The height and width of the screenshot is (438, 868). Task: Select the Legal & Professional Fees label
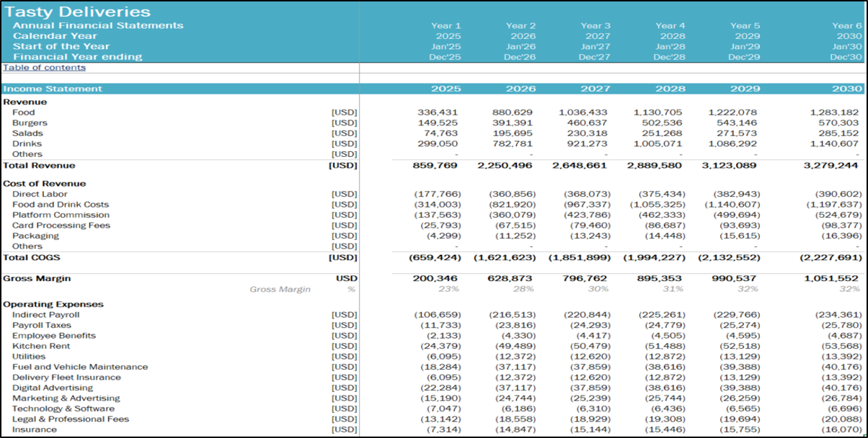coord(71,419)
